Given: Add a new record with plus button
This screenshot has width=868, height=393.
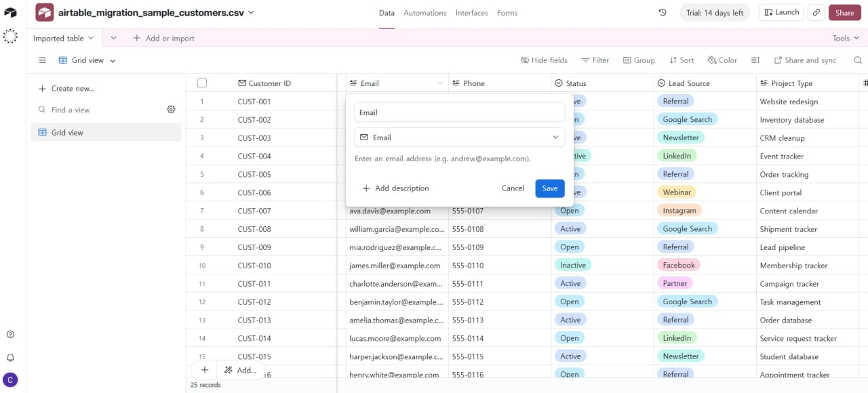Looking at the screenshot, I should pos(204,370).
